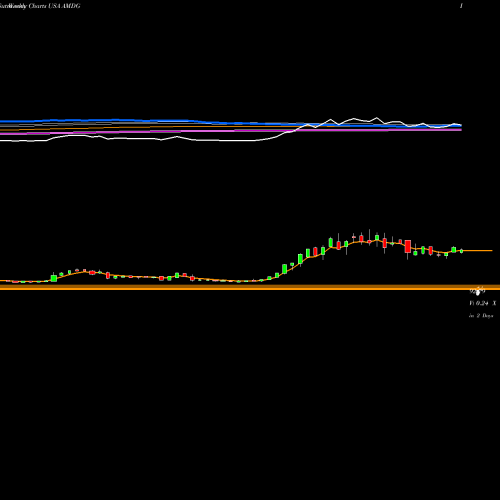Select the red candle right after the first green bump
This screenshot has width=500, height=500.
click(x=92, y=272)
